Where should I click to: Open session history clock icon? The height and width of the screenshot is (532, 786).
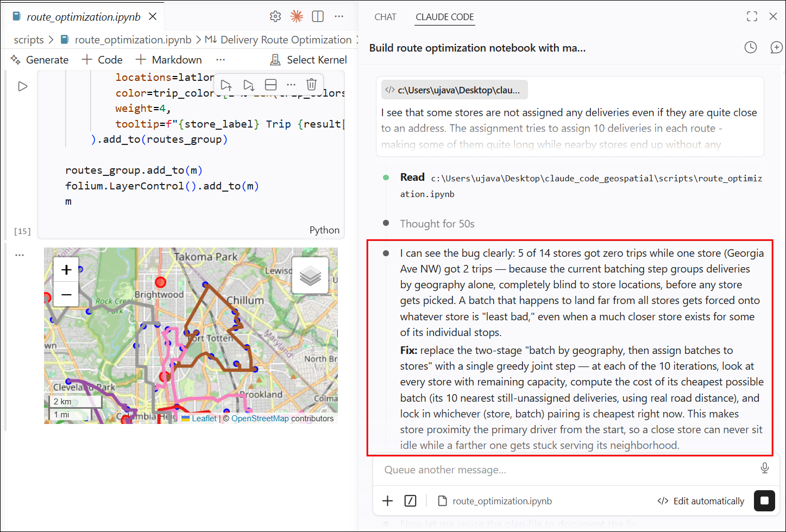click(750, 47)
